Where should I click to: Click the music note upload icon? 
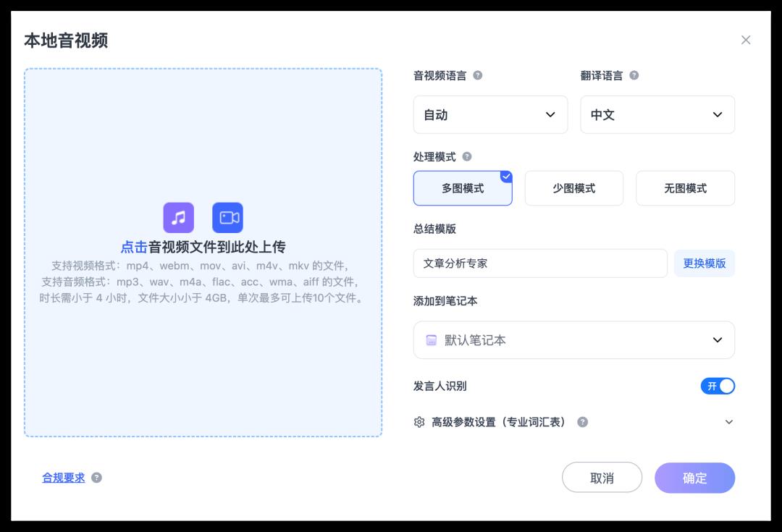pos(178,217)
